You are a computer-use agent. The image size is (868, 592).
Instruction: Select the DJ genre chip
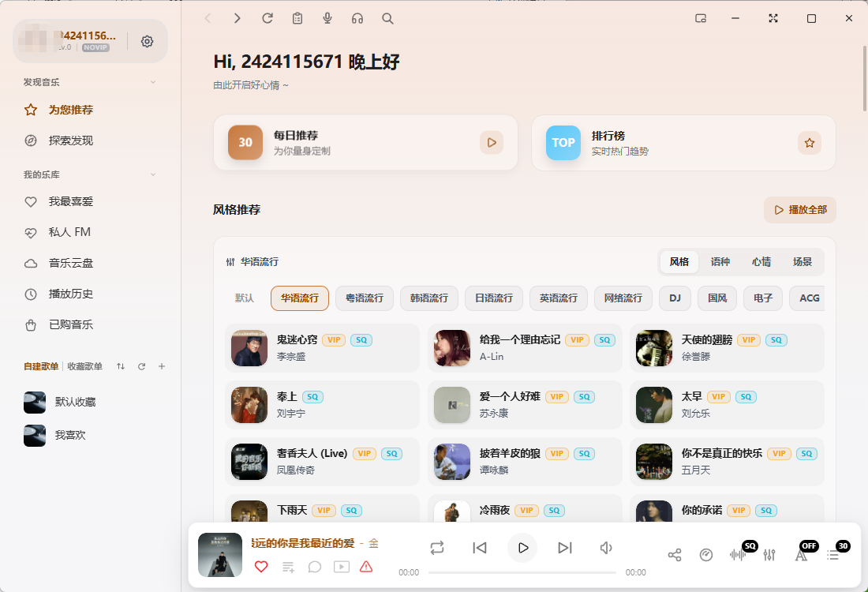click(675, 298)
